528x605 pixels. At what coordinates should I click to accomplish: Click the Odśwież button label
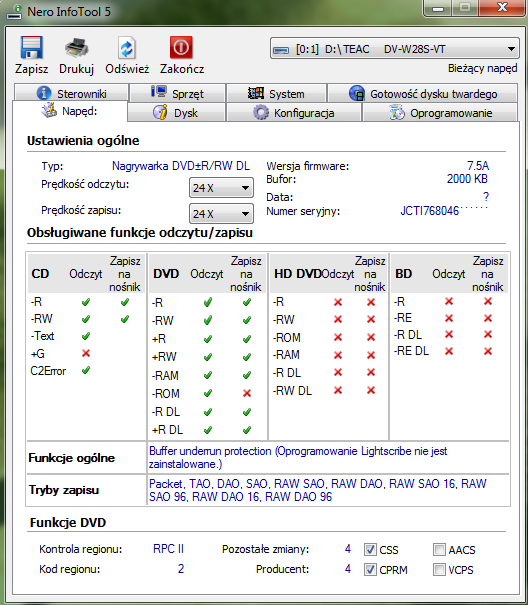point(127,69)
